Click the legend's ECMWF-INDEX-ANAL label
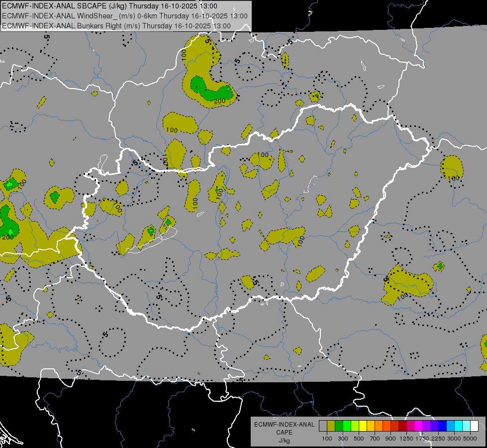487x448 pixels. 284,425
